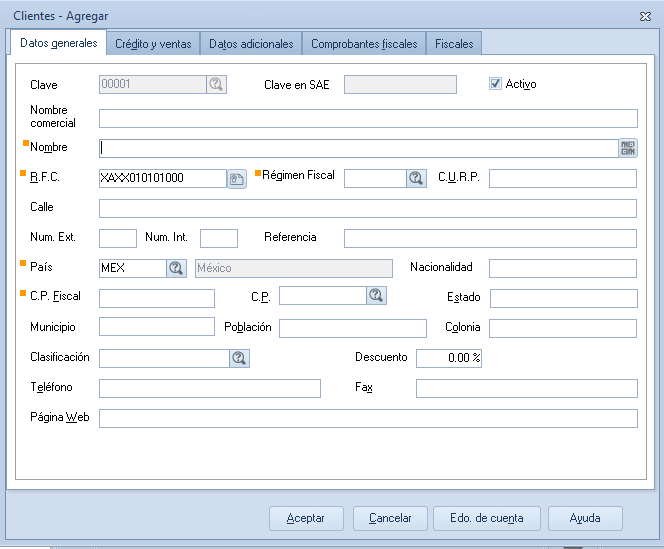Click the Clave field showing 00001
The image size is (664, 549).
click(153, 84)
